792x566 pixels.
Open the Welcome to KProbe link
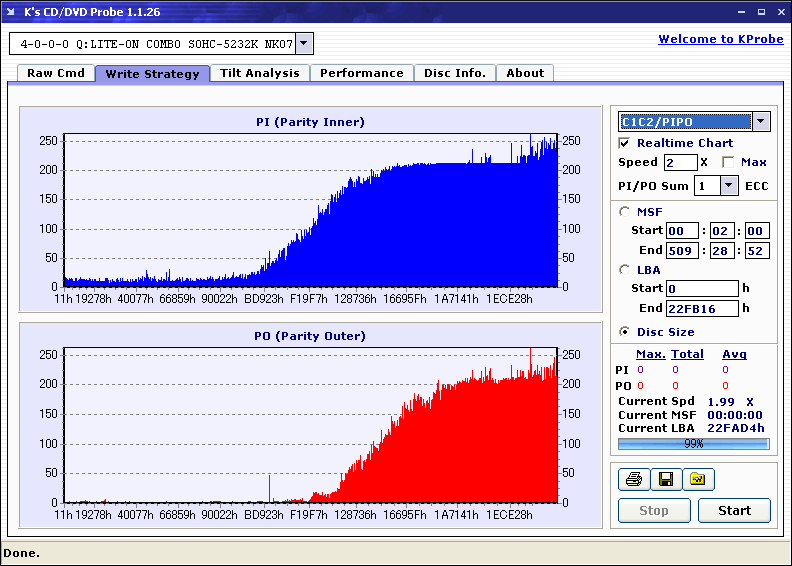click(721, 39)
